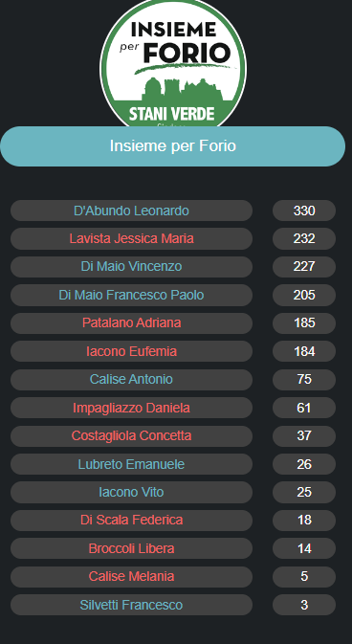Open Calise Melania row
This screenshot has height=644, width=352.
click(x=131, y=576)
